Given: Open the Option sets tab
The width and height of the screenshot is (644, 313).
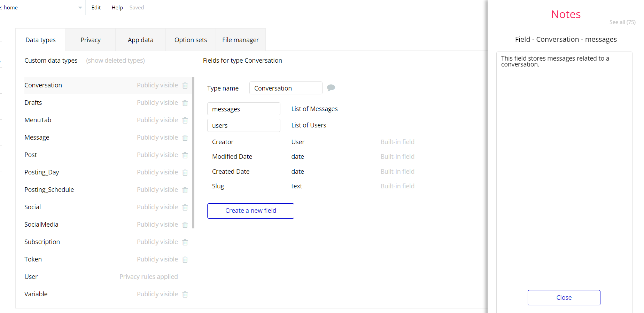Looking at the screenshot, I should pos(191,40).
